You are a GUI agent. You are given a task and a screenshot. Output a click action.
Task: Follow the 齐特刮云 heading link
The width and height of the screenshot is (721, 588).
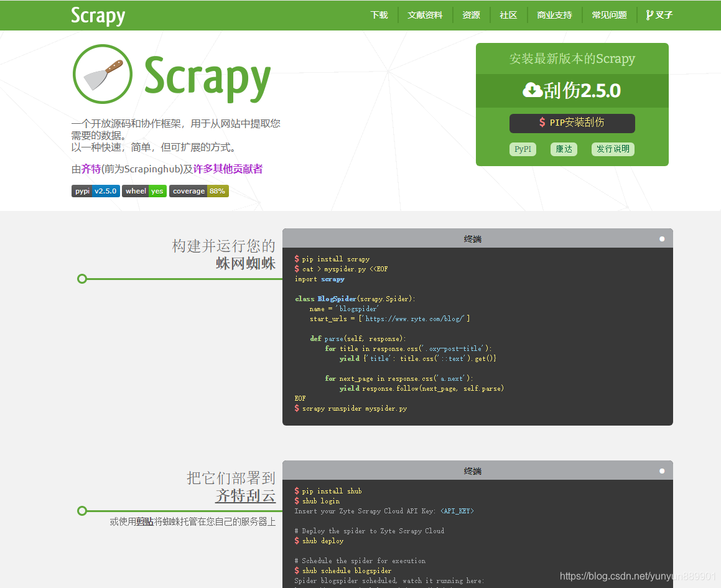[246, 495]
